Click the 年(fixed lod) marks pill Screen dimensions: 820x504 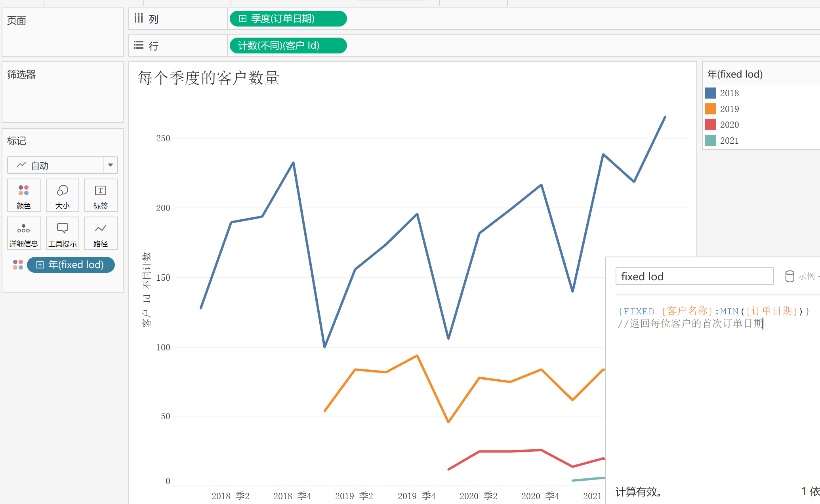[76, 265]
